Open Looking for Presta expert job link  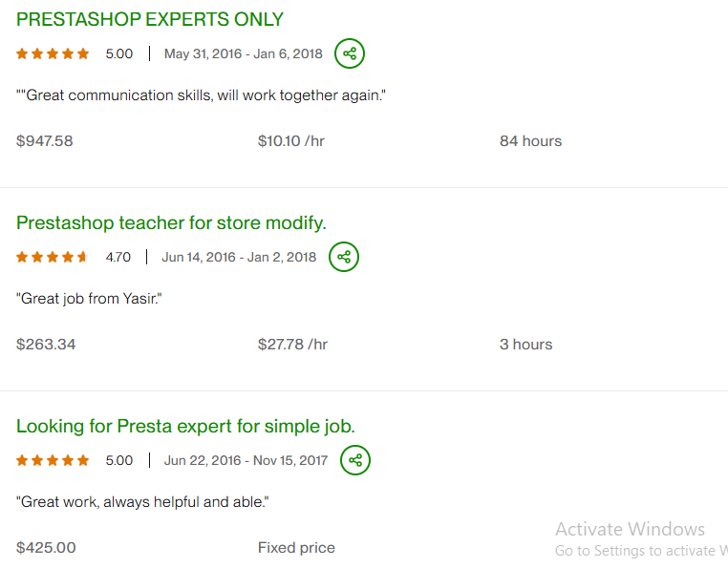(185, 426)
